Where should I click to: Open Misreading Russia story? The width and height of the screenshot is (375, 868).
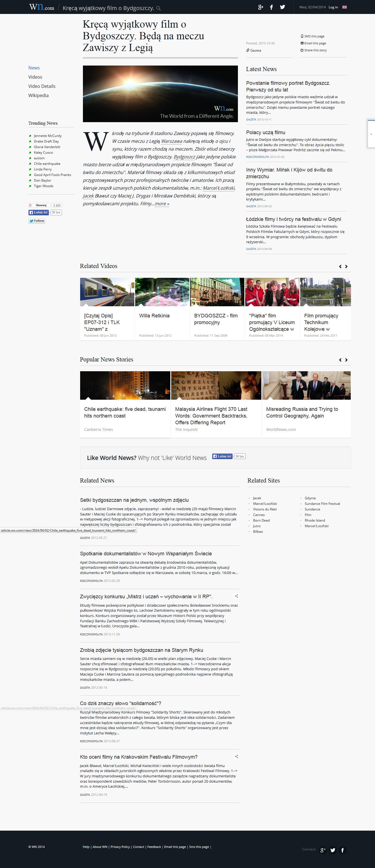(302, 413)
